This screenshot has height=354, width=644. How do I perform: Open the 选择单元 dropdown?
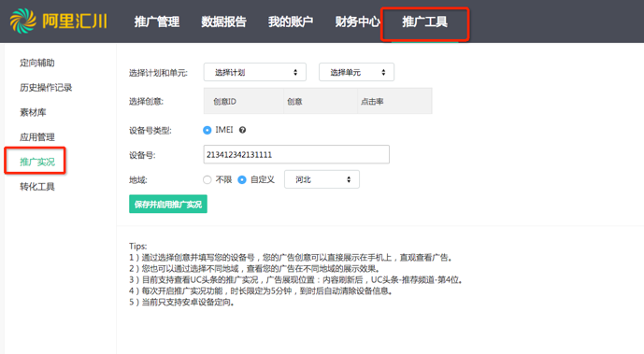356,72
